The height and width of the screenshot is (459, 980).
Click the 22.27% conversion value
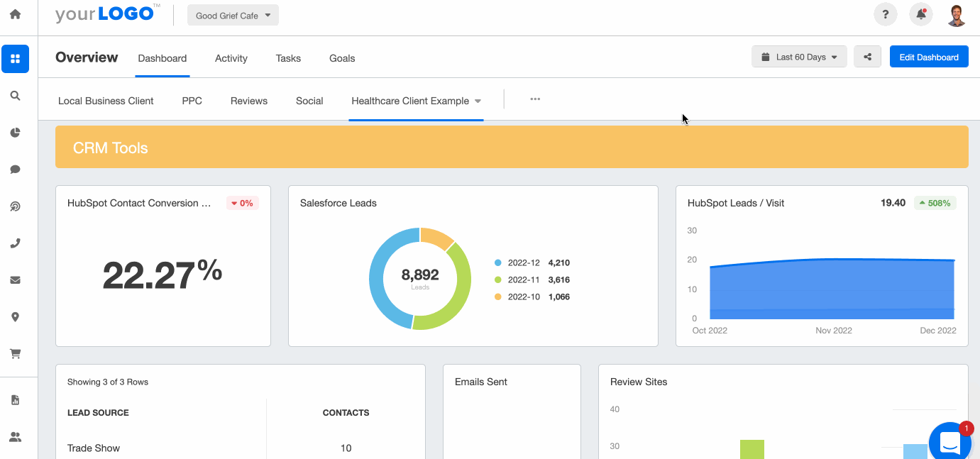point(163,275)
